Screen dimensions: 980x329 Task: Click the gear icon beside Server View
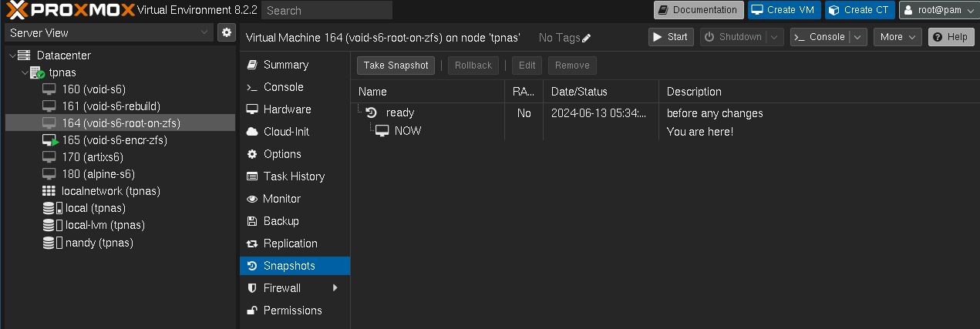click(x=226, y=32)
